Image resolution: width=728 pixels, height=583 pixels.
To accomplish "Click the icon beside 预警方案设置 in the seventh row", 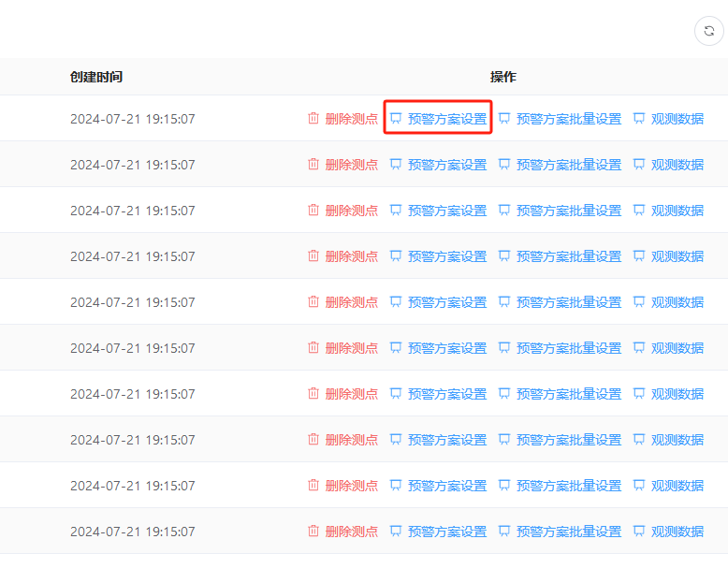I will pos(396,394).
